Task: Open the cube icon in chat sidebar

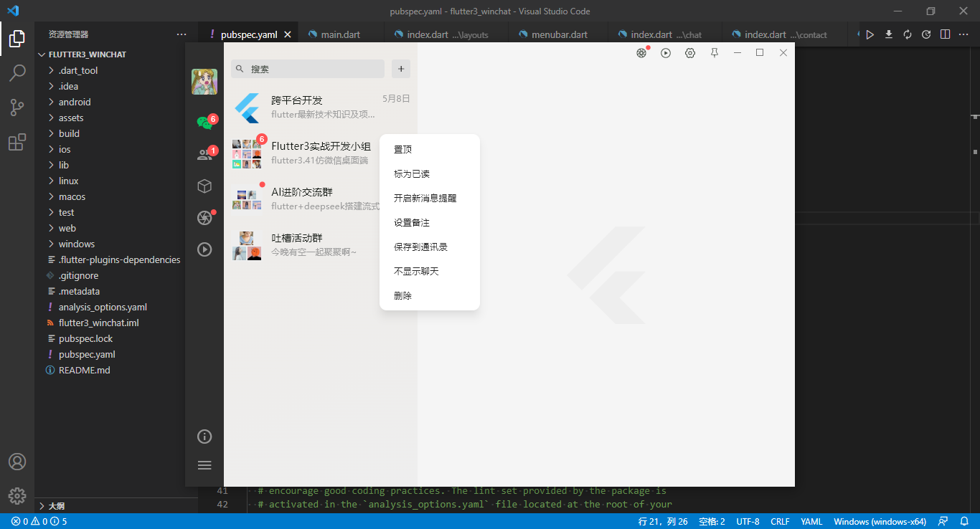Action: coord(204,186)
